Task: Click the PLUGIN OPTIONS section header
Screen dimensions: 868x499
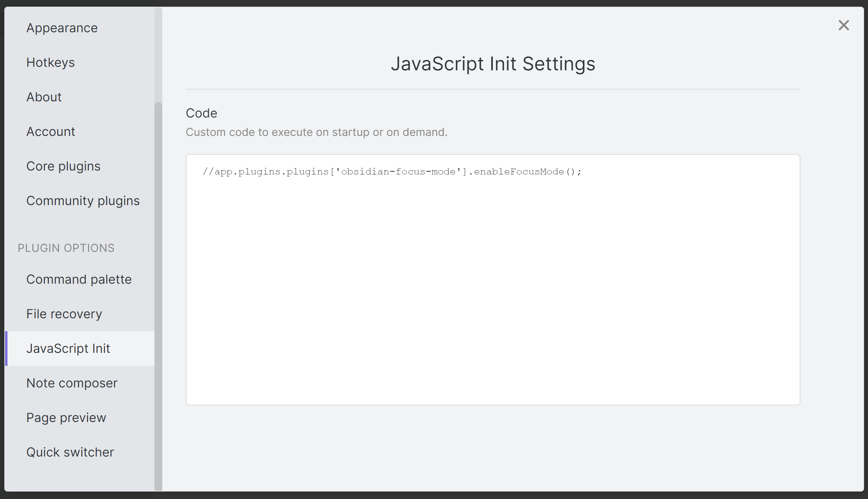Action: coord(66,248)
